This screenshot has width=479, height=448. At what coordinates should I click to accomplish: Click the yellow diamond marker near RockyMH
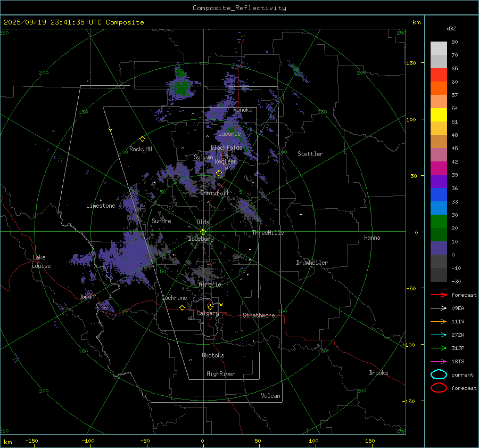tap(142, 139)
